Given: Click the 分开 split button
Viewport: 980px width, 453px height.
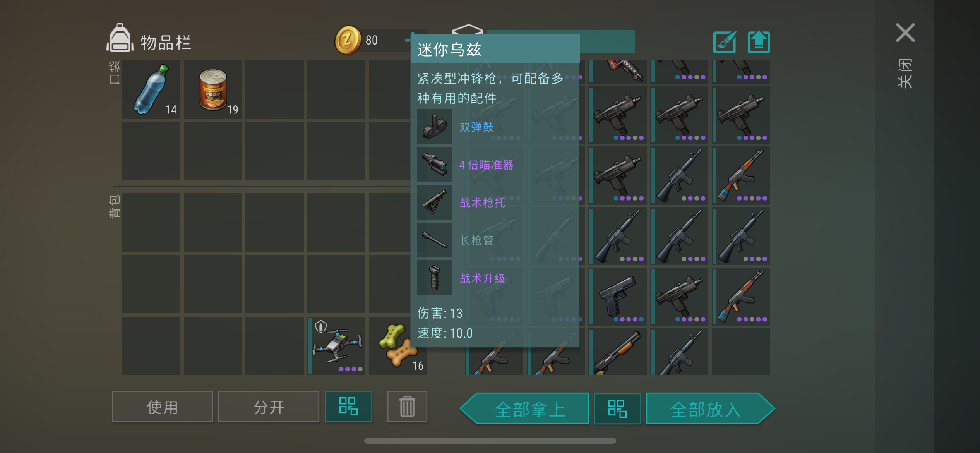Looking at the screenshot, I should (x=269, y=407).
